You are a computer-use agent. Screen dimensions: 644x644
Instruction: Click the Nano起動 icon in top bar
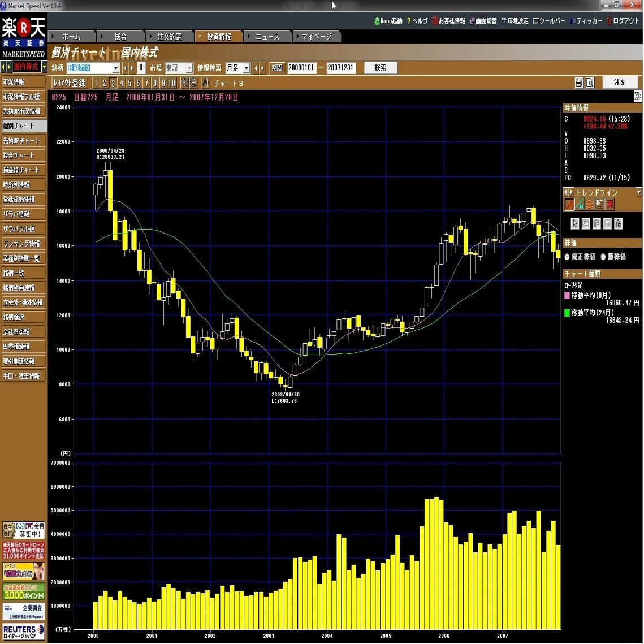click(x=388, y=20)
